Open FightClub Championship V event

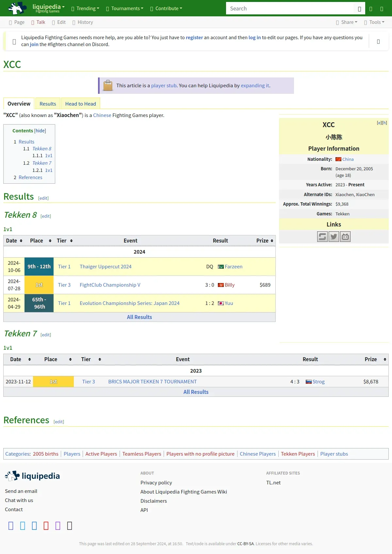(x=110, y=285)
